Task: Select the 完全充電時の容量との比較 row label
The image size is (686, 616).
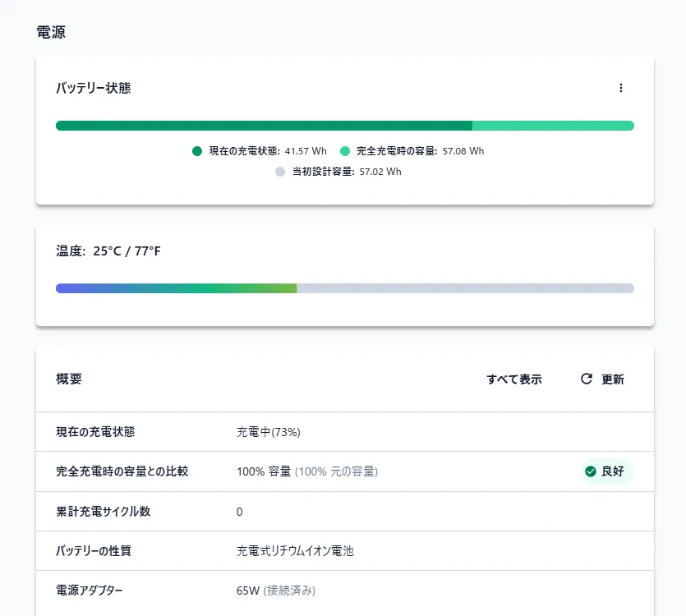Action: (x=122, y=471)
